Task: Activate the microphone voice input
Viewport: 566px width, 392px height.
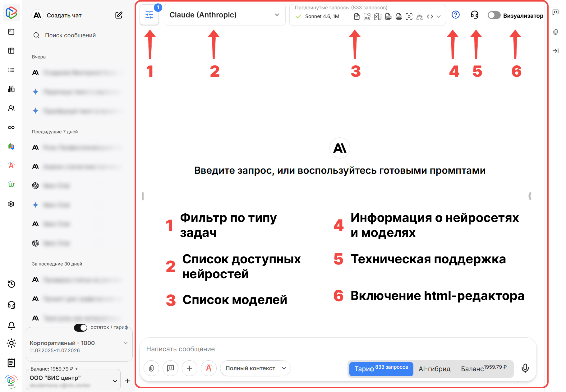Action: coord(525,369)
